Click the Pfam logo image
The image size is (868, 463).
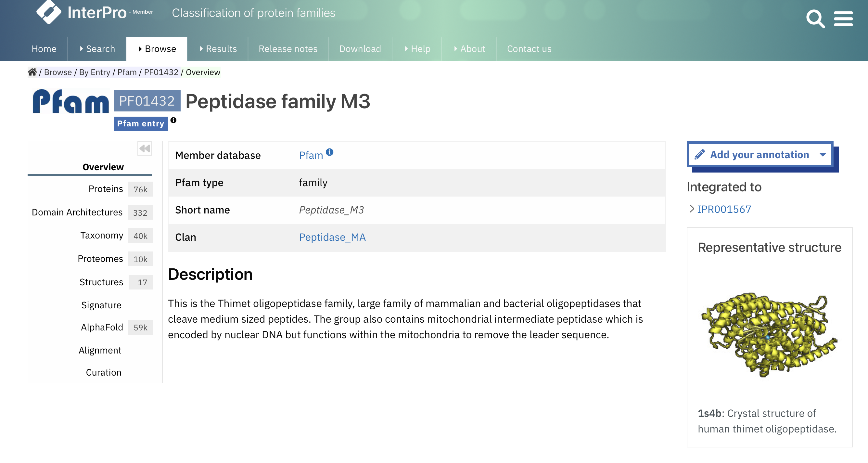[x=70, y=101]
